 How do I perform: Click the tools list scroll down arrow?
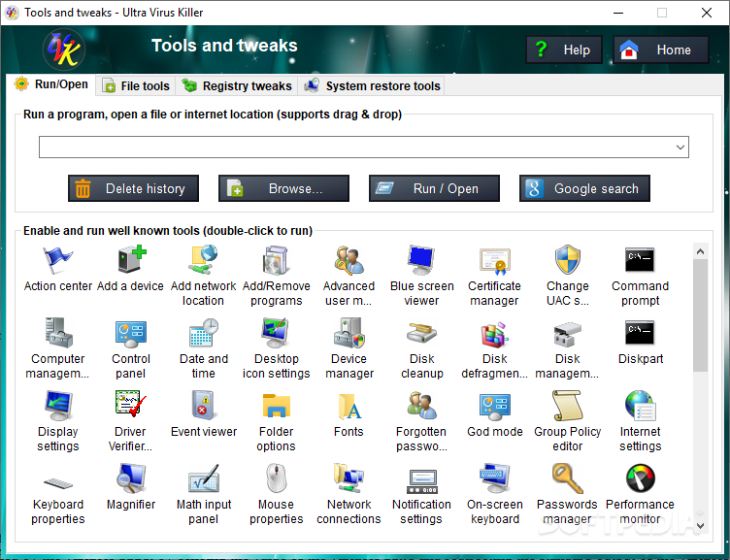click(x=700, y=526)
